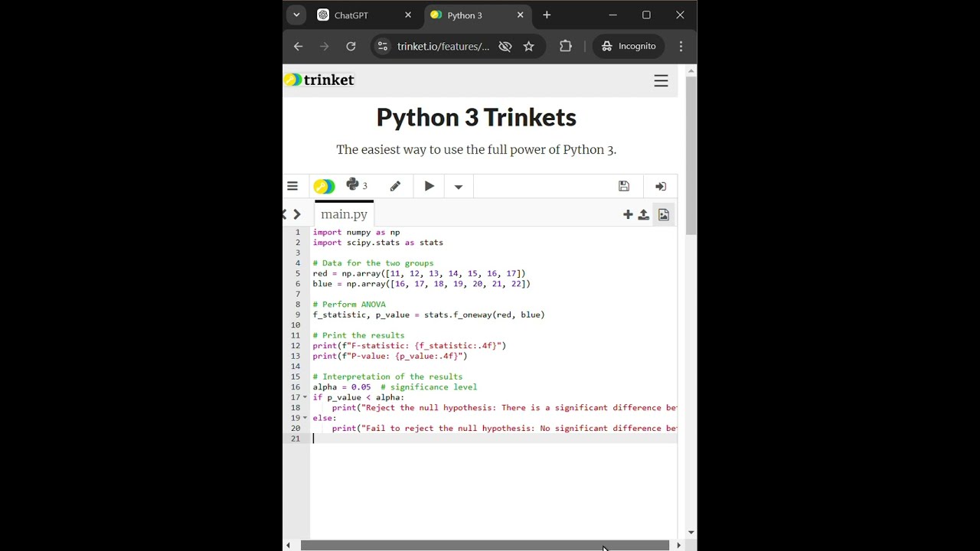
Task: View site information icon in the address bar
Action: pyautogui.click(x=383, y=47)
